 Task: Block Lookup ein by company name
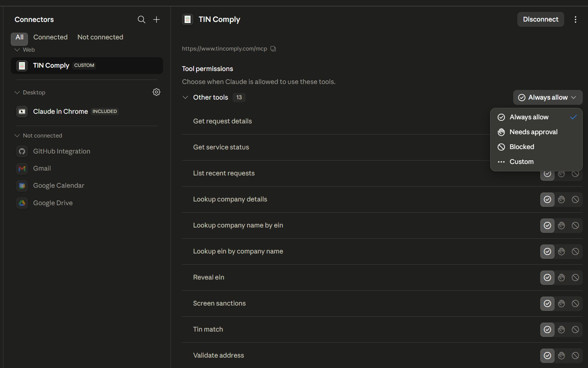click(x=575, y=252)
